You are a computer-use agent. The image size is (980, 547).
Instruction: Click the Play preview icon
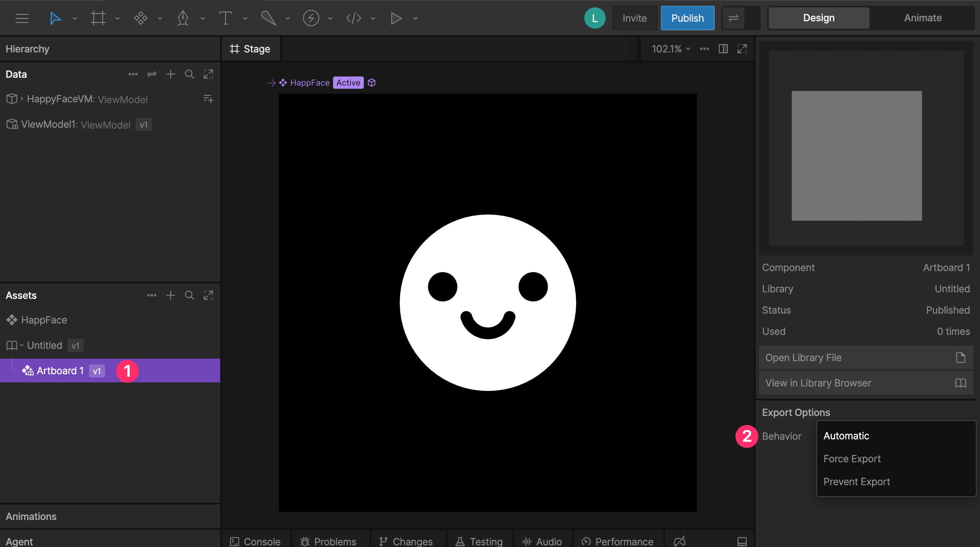pos(396,18)
